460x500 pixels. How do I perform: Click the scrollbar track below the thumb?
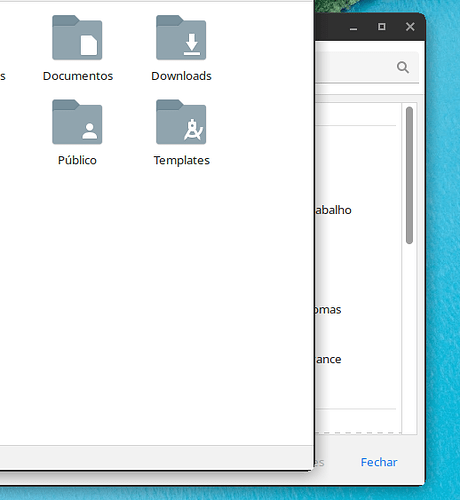(x=410, y=338)
